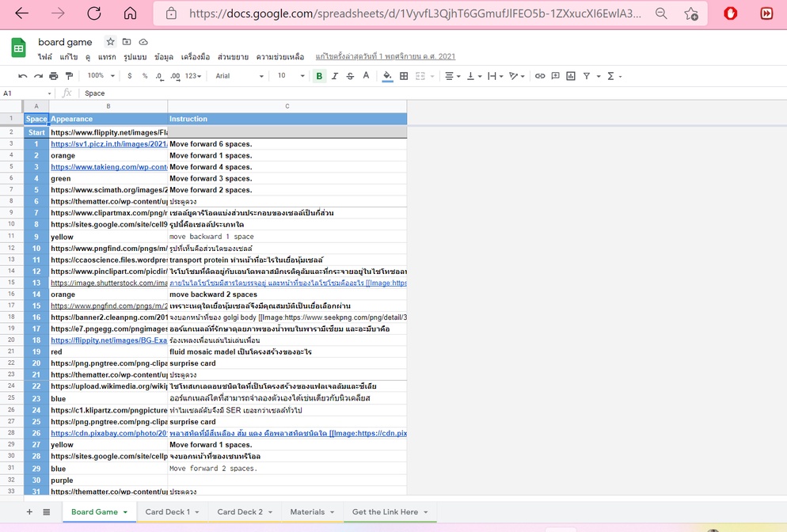Click the browser address bar URL
The height and width of the screenshot is (532, 787).
click(415, 13)
